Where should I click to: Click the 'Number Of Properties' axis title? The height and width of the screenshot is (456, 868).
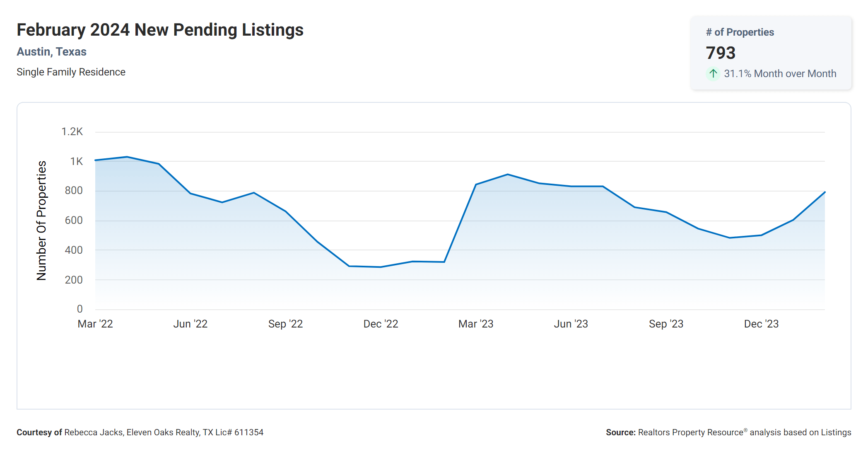tap(41, 221)
